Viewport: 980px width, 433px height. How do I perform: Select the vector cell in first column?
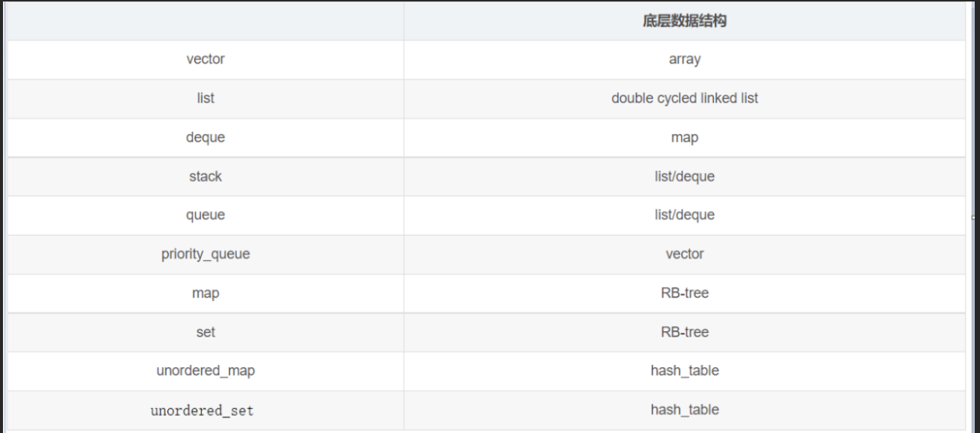coord(206,59)
